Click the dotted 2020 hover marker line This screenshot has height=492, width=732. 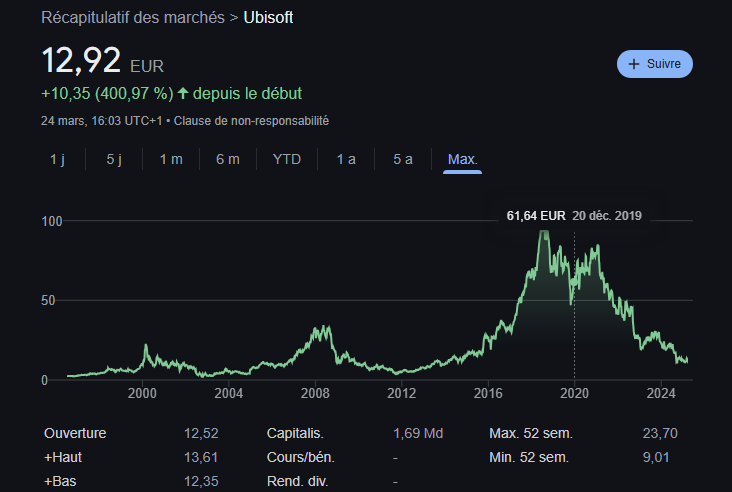[574, 306]
